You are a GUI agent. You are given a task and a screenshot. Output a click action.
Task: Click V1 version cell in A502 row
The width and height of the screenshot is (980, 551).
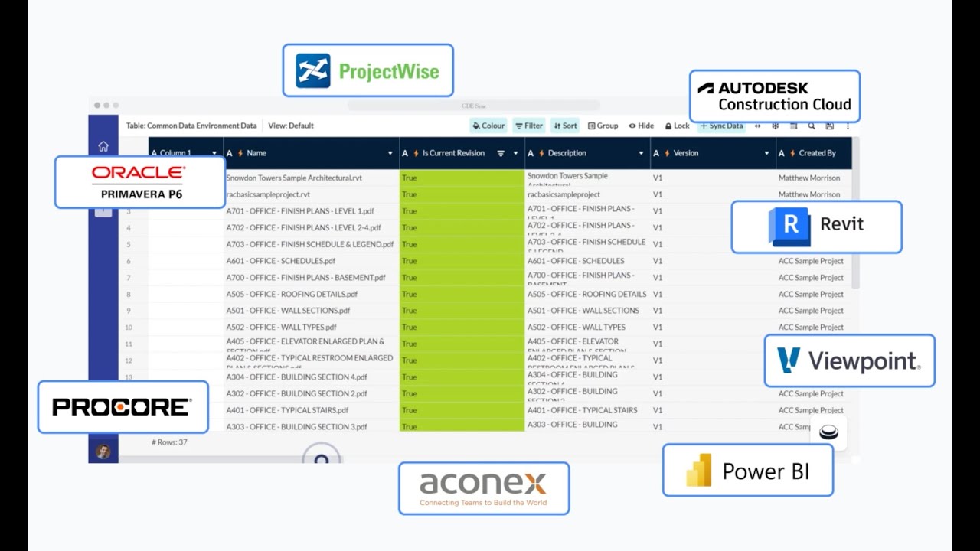[x=713, y=328]
